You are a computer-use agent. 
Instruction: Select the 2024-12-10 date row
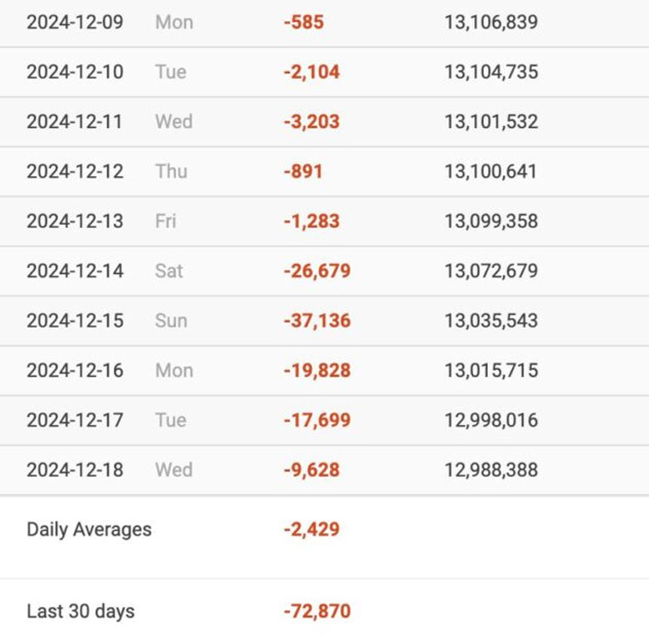point(75,71)
